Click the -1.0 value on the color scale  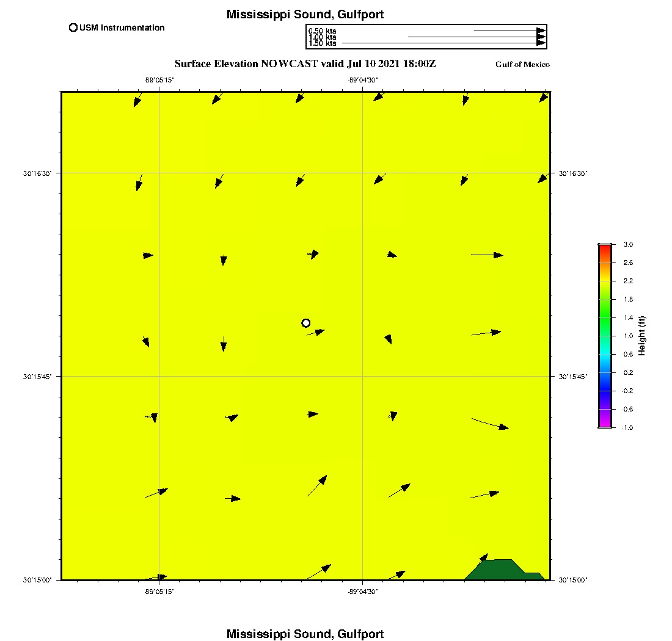627,427
